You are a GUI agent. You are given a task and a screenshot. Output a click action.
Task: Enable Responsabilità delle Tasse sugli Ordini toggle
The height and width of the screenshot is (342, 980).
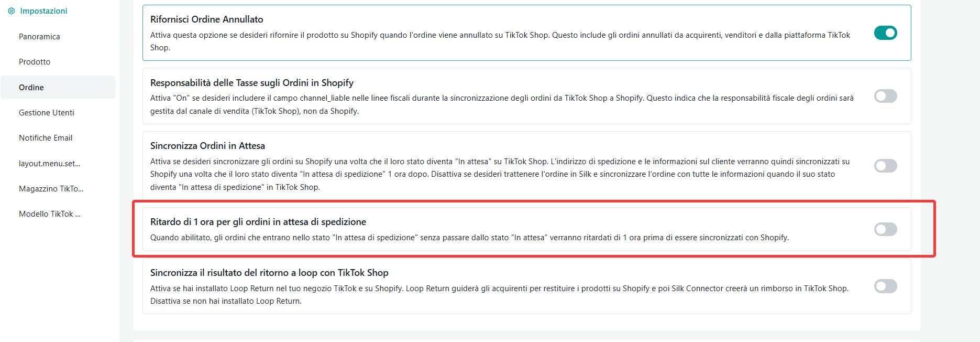885,96
